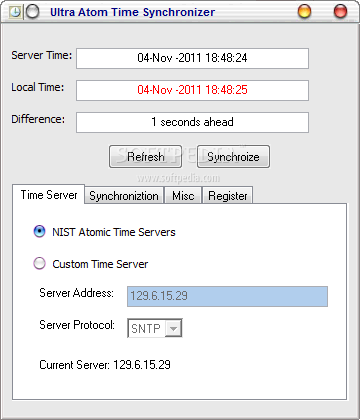Click the Server Time: label
The width and height of the screenshot is (360, 420).
pyautogui.click(x=42, y=55)
